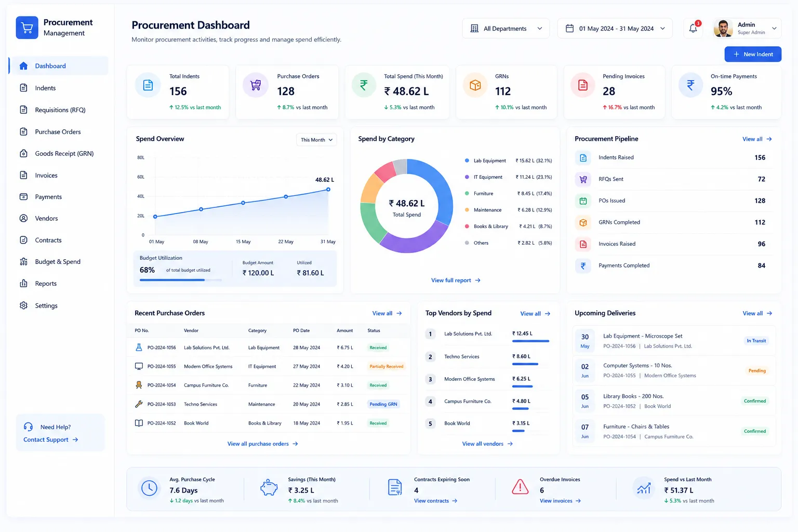Click the GRNs box icon
The height and width of the screenshot is (532, 798).
[475, 85]
